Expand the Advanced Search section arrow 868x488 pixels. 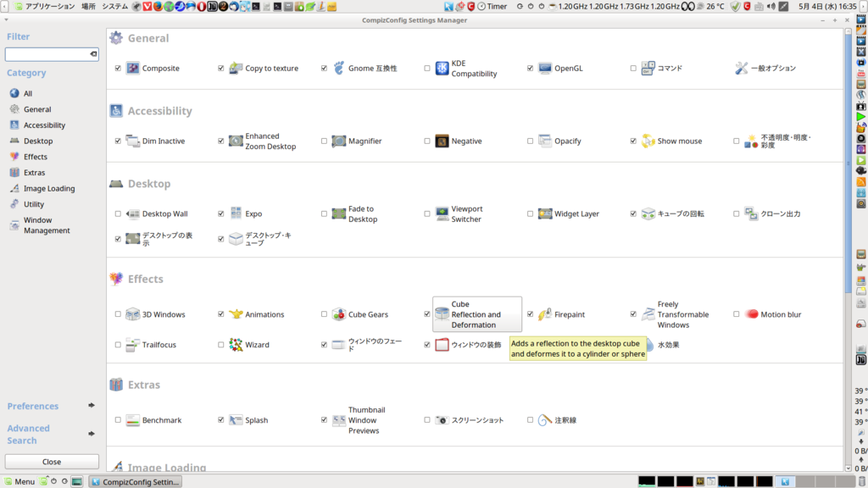92,434
